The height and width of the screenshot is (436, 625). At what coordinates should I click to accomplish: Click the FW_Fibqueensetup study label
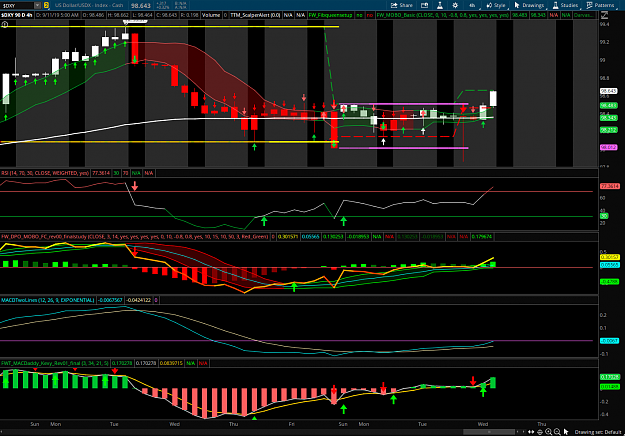point(330,15)
